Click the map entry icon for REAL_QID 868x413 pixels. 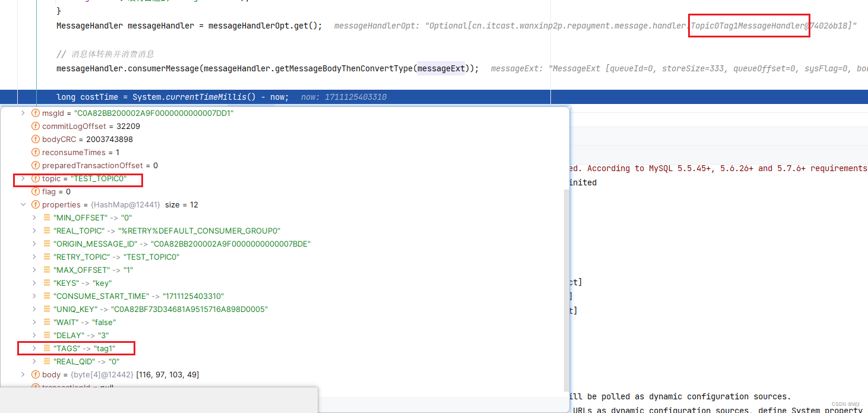pos(47,361)
